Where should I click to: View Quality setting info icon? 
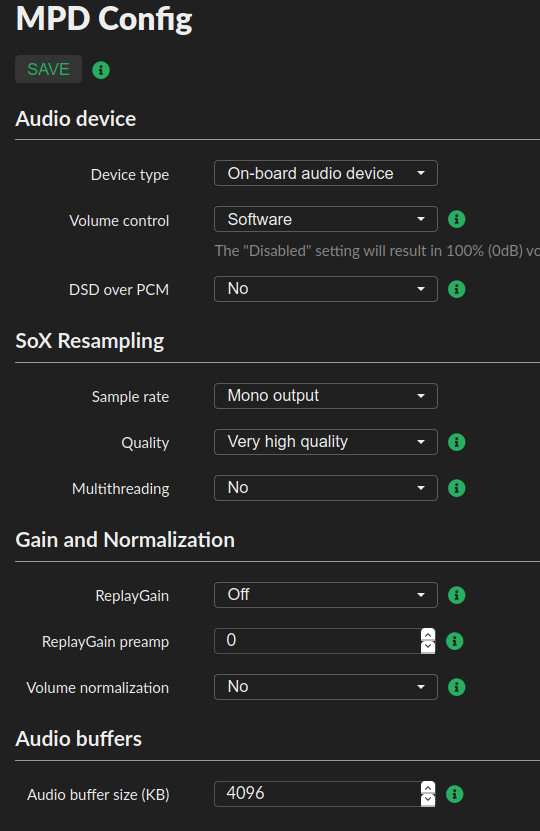456,442
